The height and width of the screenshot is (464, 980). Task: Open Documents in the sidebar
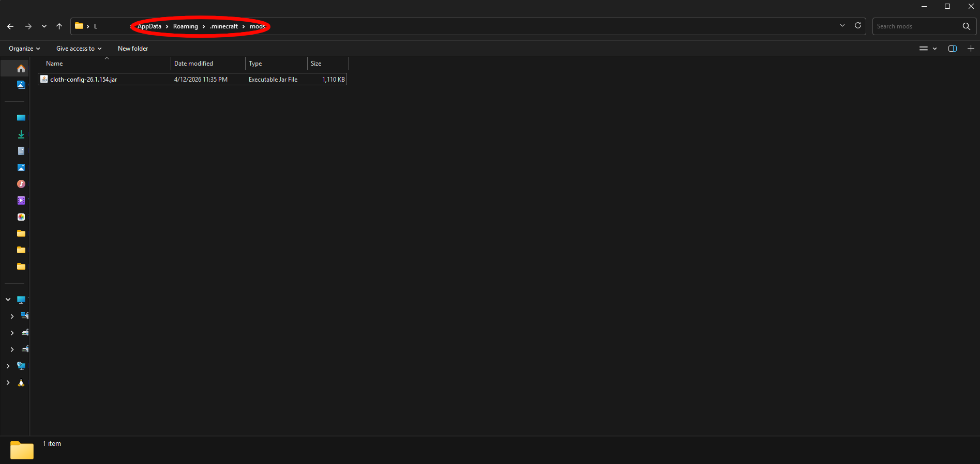click(x=21, y=151)
